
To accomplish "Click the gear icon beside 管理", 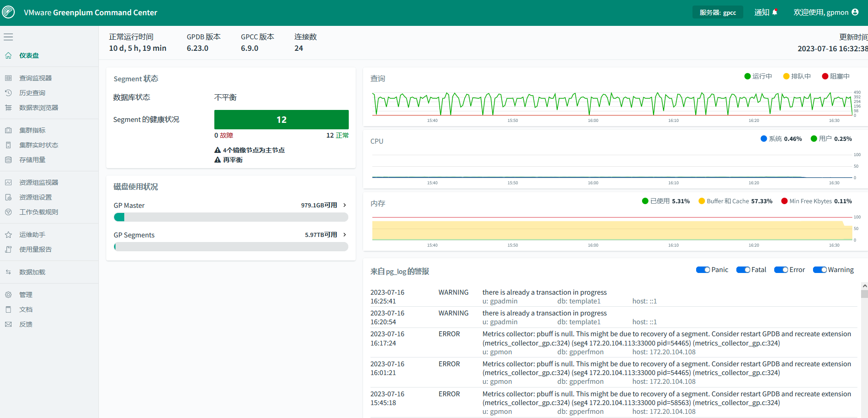I will click(8, 295).
